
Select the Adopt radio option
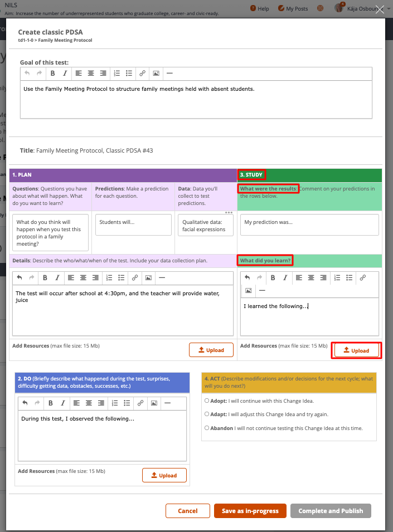point(207,401)
